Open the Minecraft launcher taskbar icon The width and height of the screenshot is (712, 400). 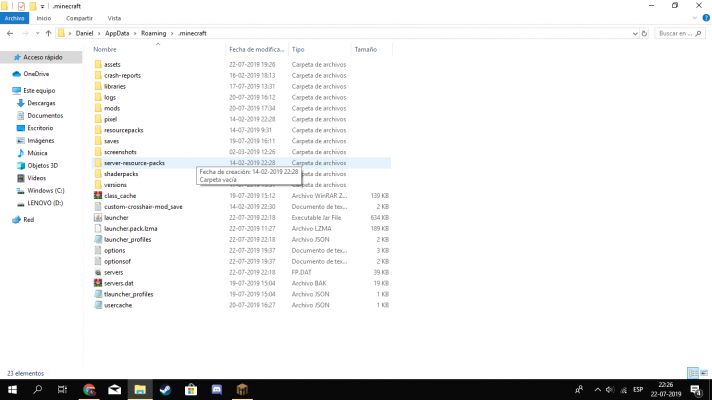pyautogui.click(x=242, y=390)
